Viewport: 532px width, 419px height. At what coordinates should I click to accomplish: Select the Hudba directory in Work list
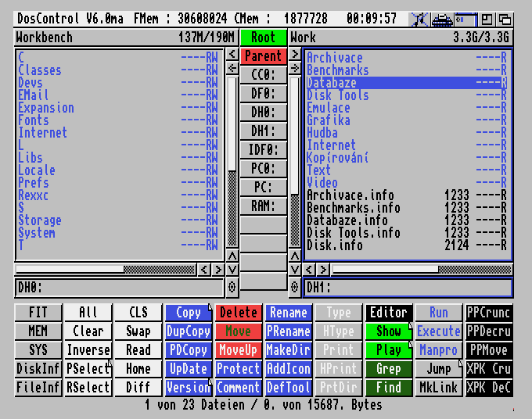[407, 133]
